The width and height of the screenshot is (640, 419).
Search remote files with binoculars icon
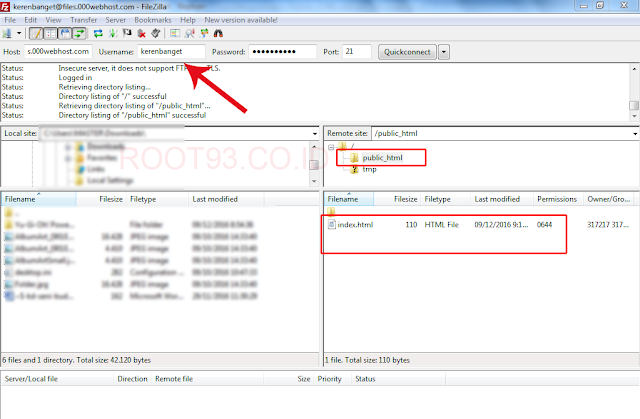[x=218, y=33]
